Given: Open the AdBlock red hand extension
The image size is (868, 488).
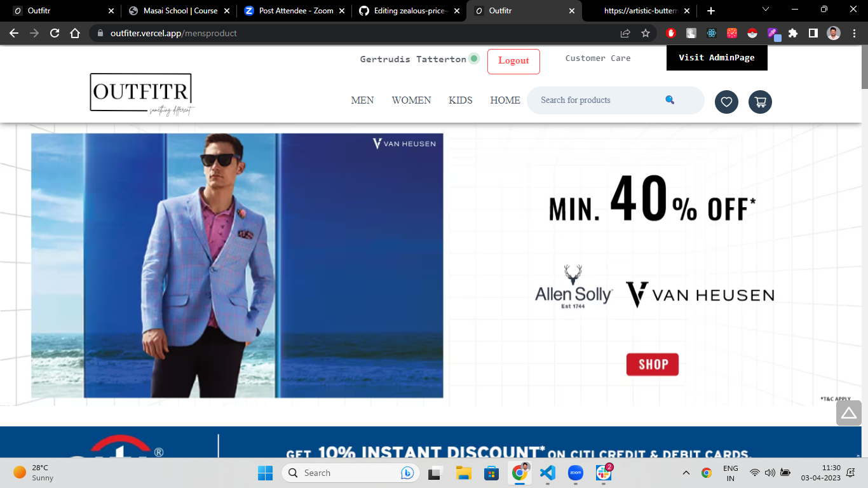Looking at the screenshot, I should tap(671, 33).
